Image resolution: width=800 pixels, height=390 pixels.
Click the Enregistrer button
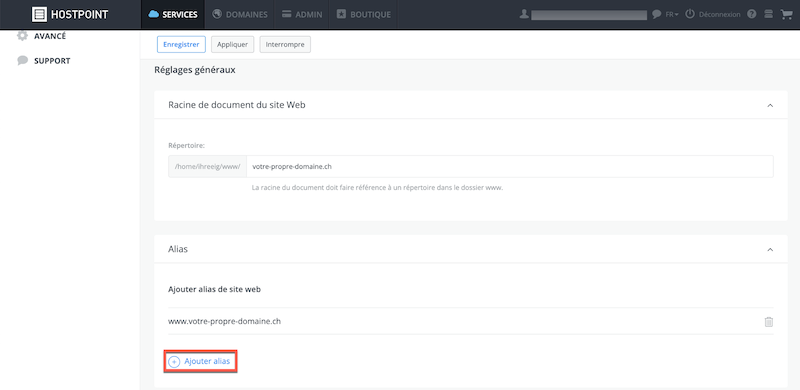[181, 44]
